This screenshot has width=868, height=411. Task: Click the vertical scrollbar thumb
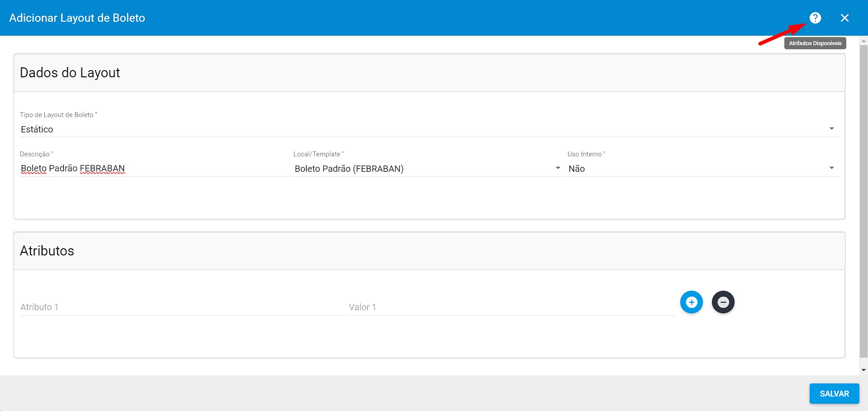click(x=863, y=201)
